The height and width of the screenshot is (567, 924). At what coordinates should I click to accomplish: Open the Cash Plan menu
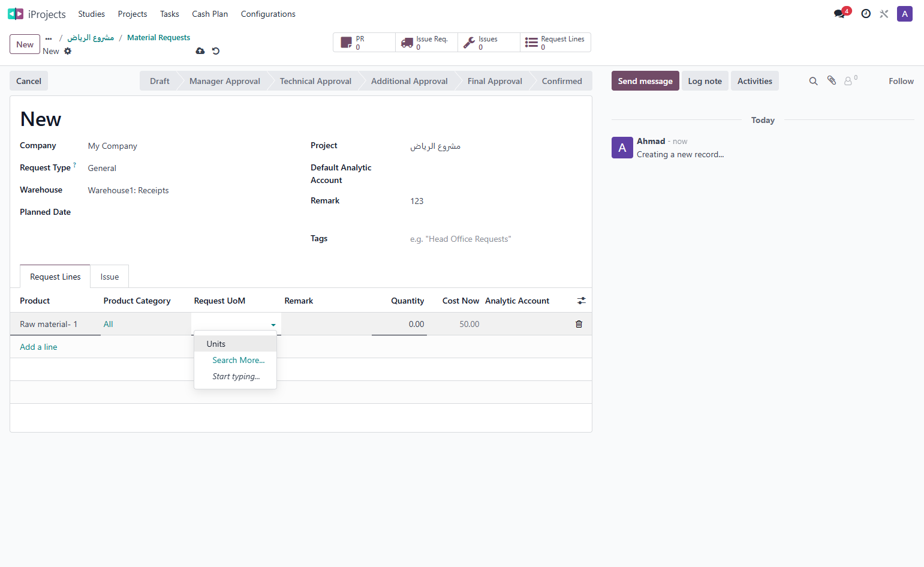point(210,14)
